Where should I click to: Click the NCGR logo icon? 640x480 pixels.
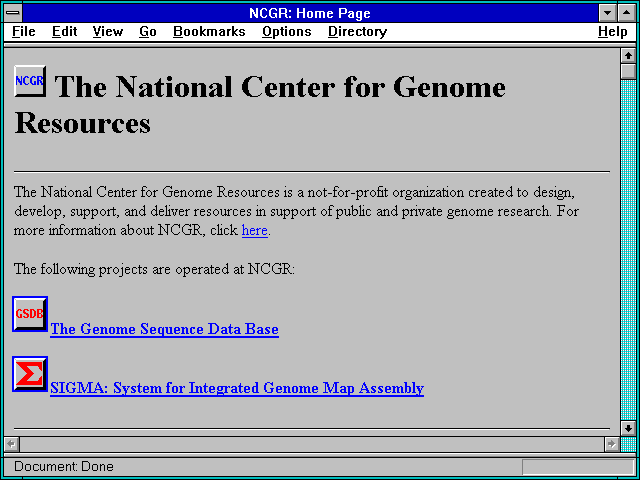click(30, 81)
